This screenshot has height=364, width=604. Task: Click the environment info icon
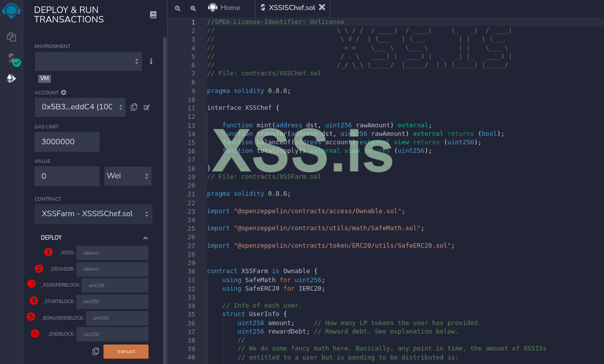[x=151, y=61]
